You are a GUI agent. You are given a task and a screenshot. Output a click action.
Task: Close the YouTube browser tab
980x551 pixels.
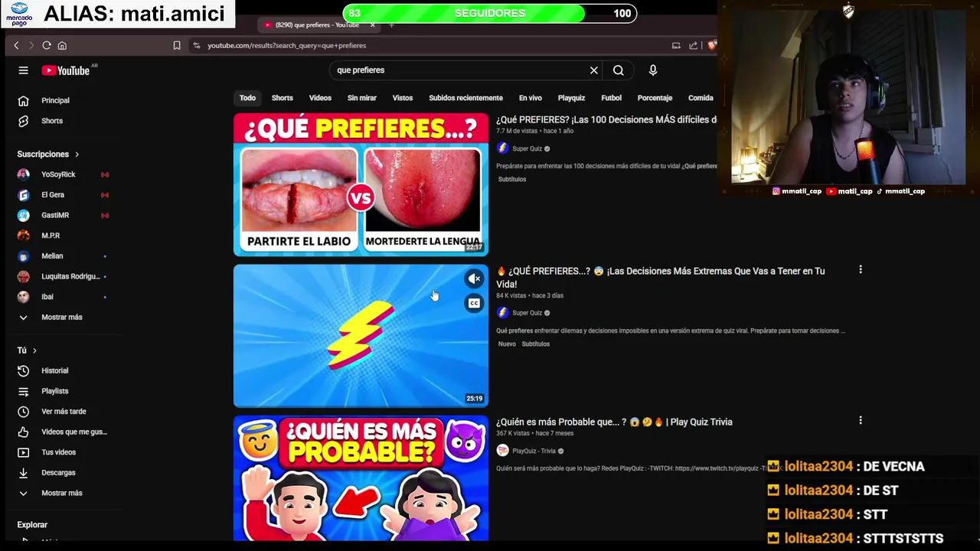pyautogui.click(x=373, y=25)
